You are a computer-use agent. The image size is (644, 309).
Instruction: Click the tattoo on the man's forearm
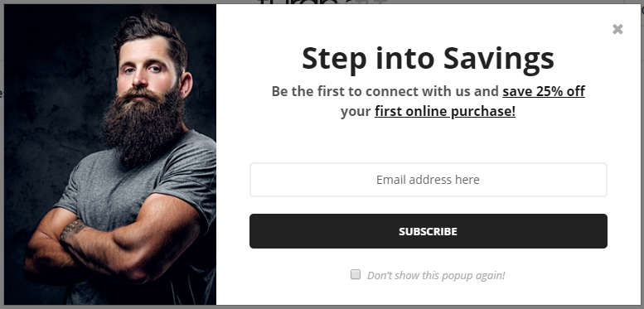pos(72,229)
